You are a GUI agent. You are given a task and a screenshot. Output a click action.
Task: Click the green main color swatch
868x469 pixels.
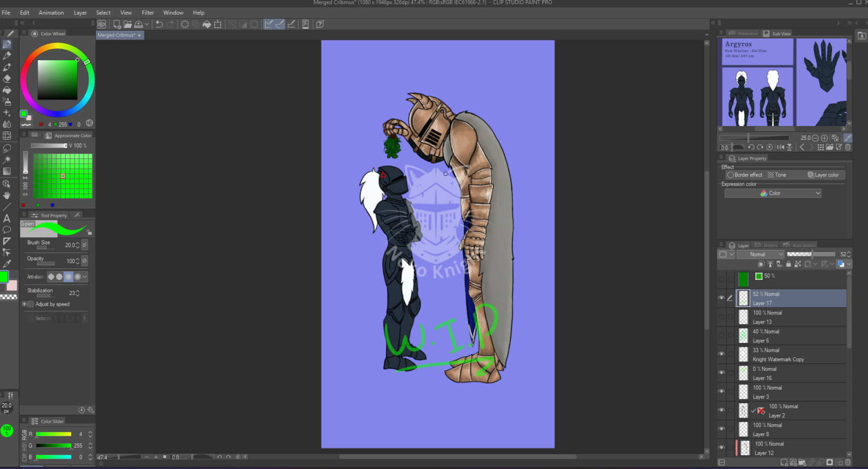4,277
